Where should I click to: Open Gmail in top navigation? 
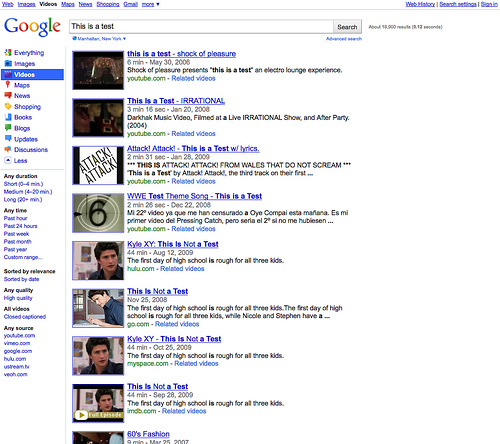tap(130, 4)
